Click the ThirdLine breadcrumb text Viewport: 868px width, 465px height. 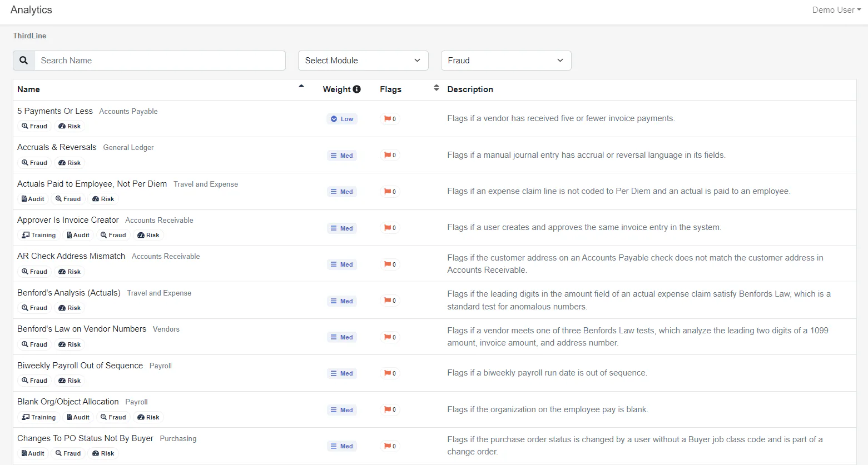point(30,36)
